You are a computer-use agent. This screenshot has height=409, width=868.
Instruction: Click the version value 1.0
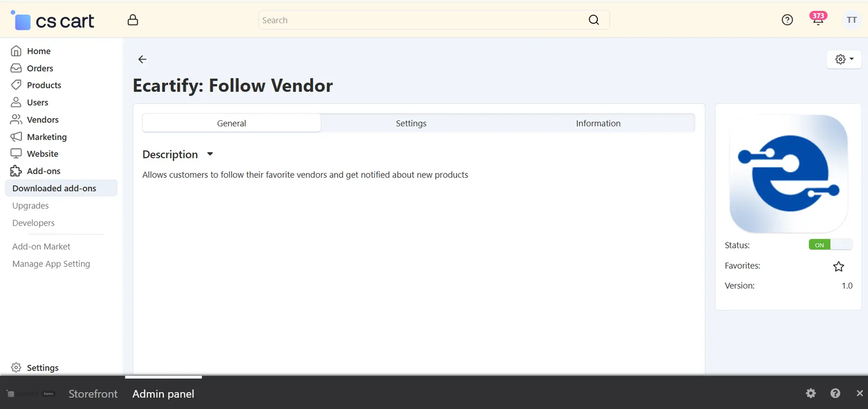[847, 286]
